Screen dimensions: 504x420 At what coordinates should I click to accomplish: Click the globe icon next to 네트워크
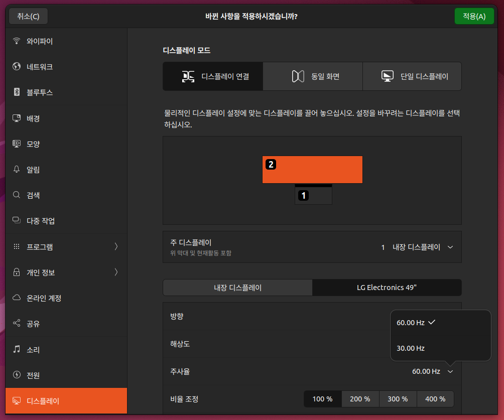pyautogui.click(x=17, y=67)
